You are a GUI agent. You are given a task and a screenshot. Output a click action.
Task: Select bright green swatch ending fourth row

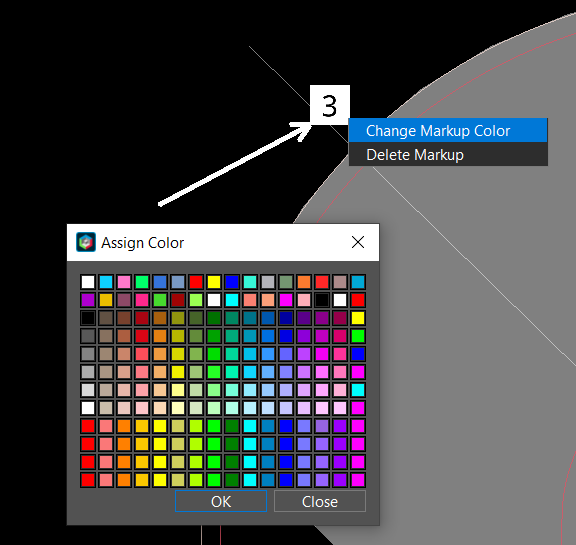358,336
